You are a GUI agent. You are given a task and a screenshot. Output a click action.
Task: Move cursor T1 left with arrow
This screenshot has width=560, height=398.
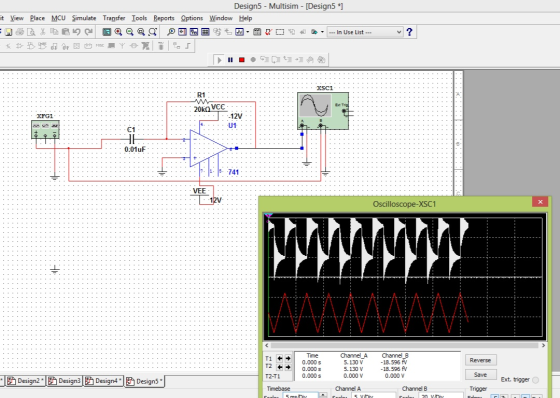click(280, 358)
